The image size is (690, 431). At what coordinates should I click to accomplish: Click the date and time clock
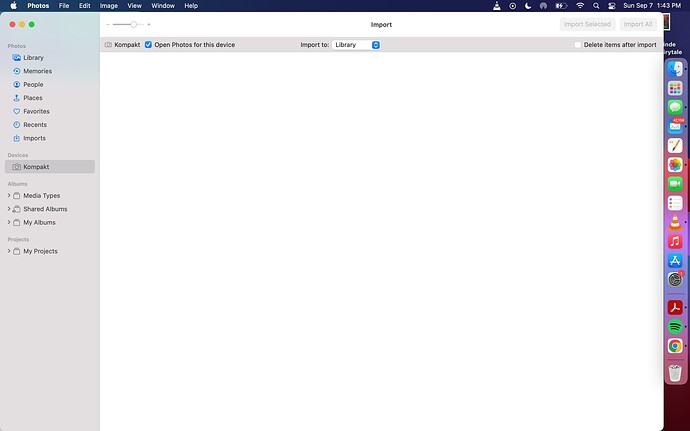[x=652, y=6]
